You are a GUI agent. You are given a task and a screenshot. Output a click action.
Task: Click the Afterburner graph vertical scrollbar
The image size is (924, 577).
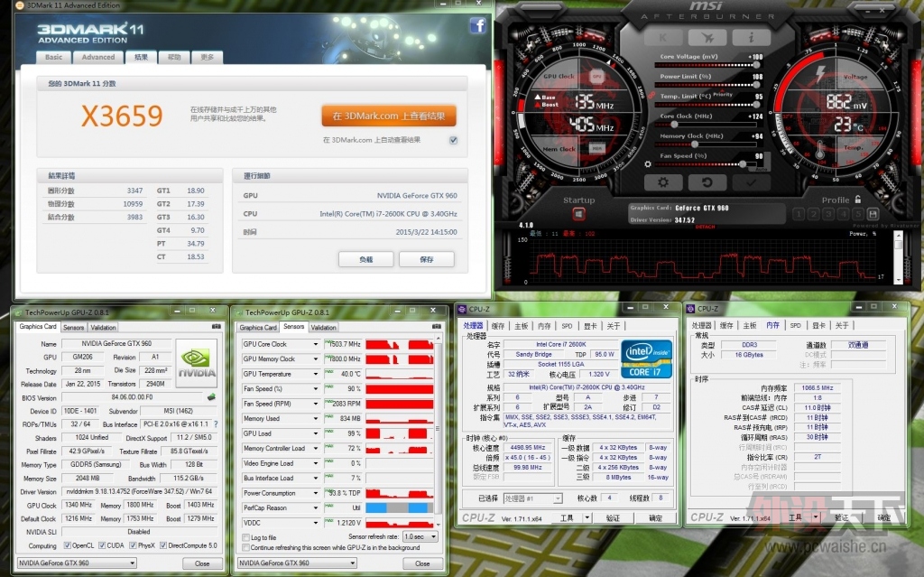[898, 257]
